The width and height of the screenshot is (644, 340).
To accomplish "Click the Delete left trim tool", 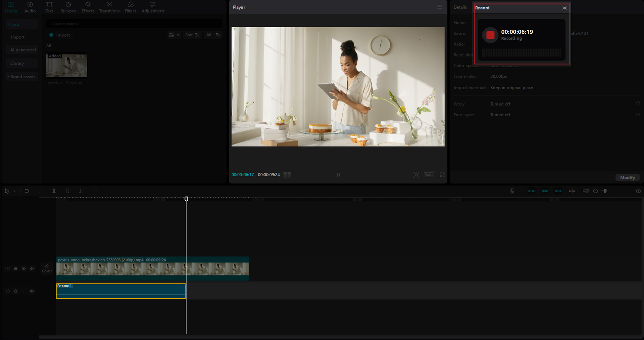I will click(67, 191).
